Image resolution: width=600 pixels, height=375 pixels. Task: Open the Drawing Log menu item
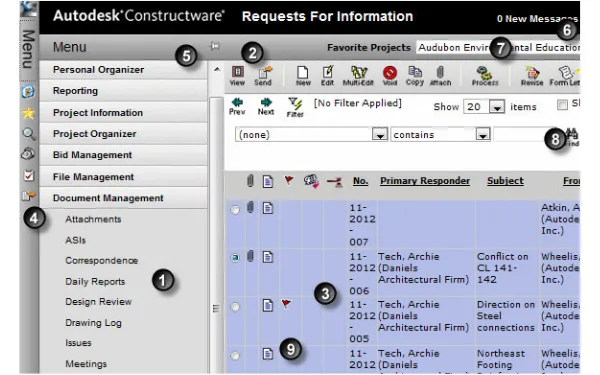pos(93,323)
